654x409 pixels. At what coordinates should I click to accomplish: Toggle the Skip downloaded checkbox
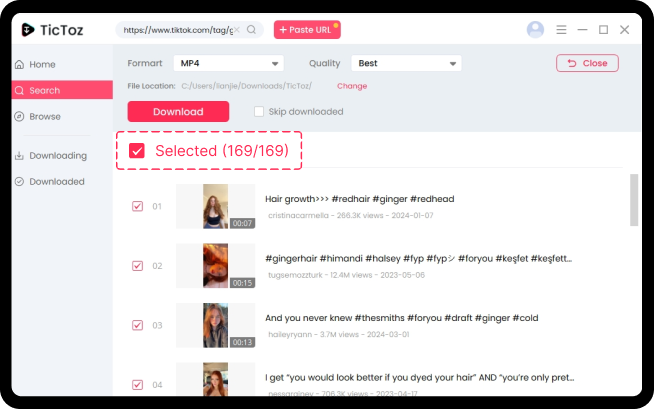pos(259,112)
